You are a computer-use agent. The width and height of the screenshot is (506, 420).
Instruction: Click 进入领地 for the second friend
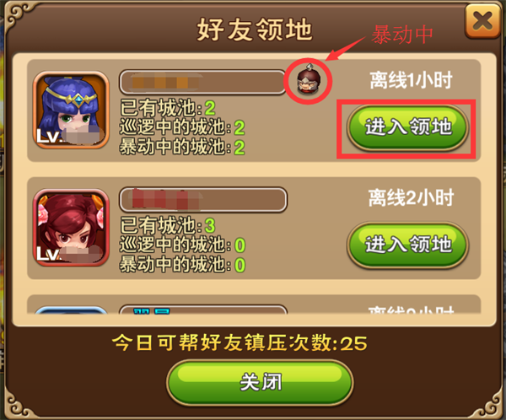click(x=407, y=245)
